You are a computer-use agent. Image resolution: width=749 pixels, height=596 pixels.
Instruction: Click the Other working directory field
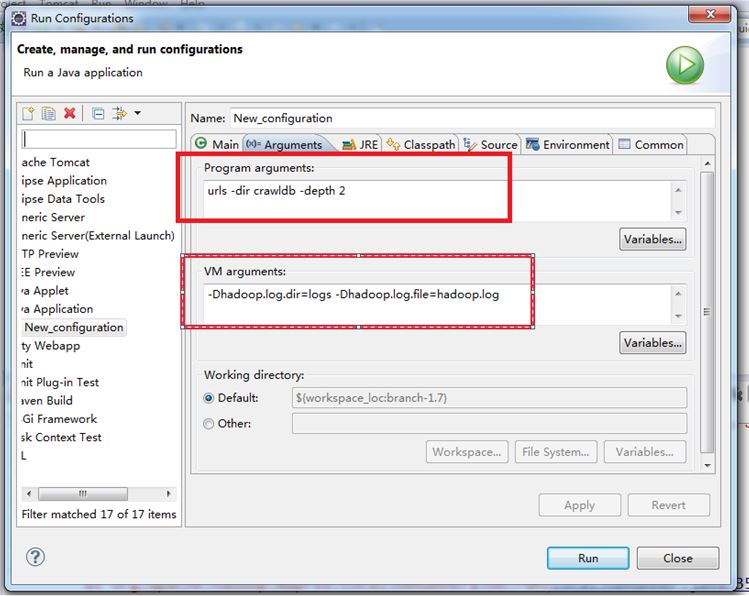pos(489,424)
